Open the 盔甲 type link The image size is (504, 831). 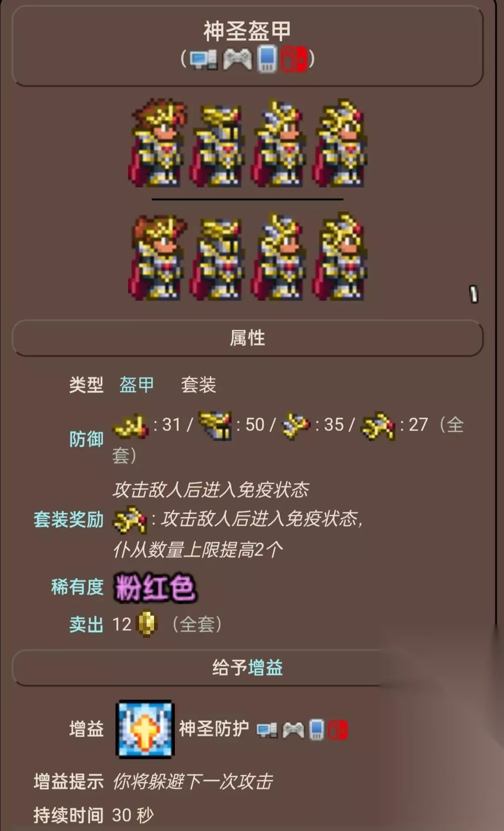click(136, 385)
